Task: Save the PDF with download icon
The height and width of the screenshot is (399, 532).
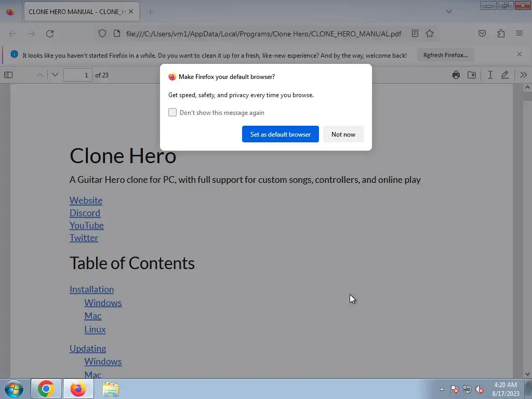Action: tap(472, 75)
